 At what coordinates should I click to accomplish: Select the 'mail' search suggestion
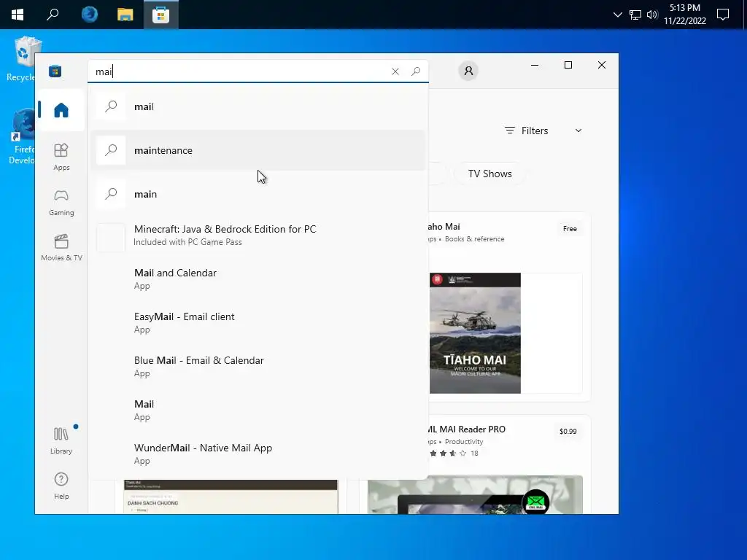[x=258, y=106]
